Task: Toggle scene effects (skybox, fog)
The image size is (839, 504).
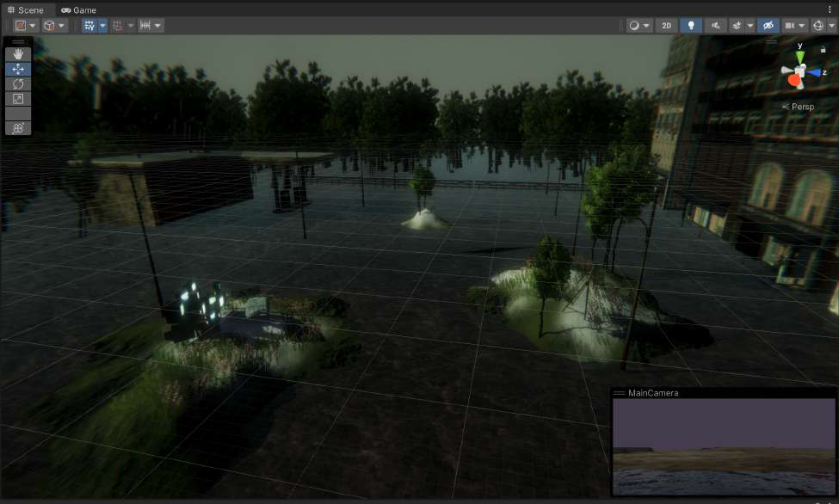Action: pos(737,26)
